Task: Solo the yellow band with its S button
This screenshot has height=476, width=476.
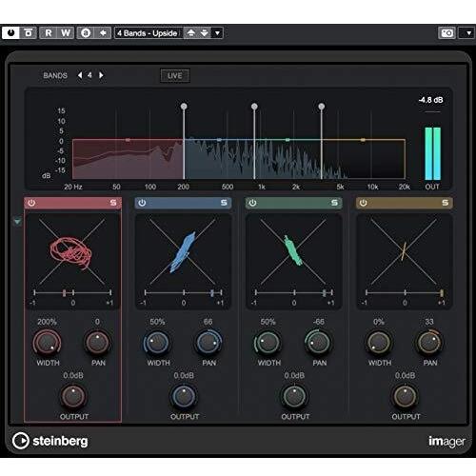Action: (x=446, y=203)
